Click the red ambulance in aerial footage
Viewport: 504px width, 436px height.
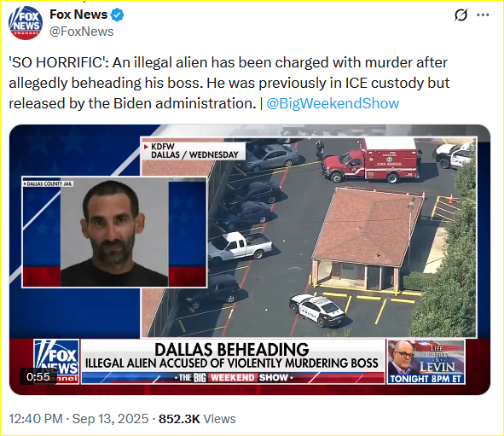[369, 161]
